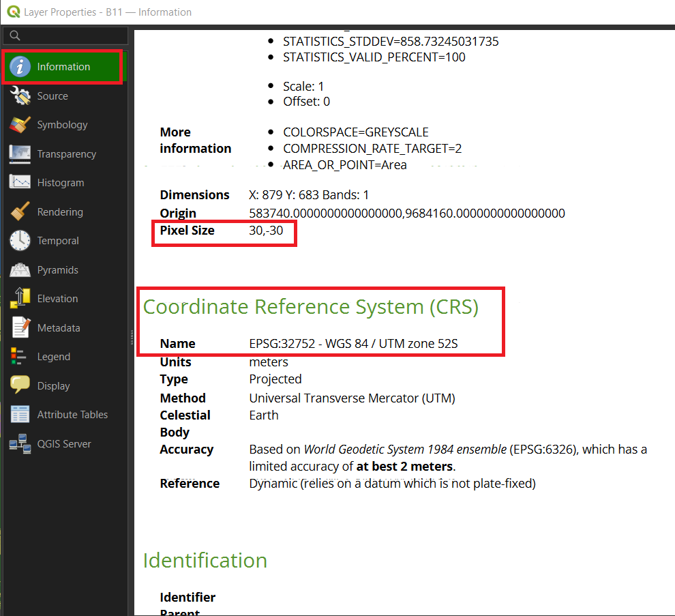The height and width of the screenshot is (616, 675).
Task: Open the Histogram chart icon
Action: click(x=20, y=182)
